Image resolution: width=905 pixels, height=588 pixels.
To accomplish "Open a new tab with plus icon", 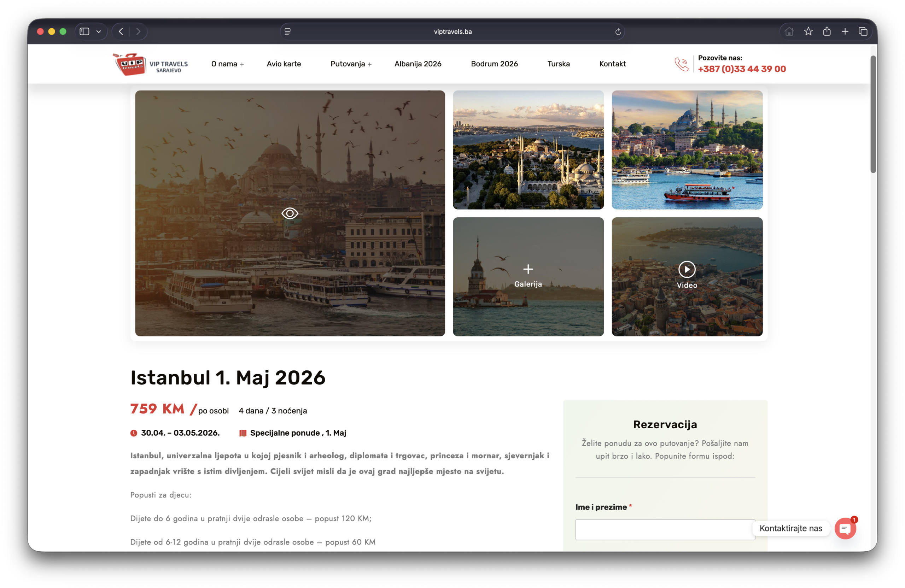I will [x=845, y=31].
